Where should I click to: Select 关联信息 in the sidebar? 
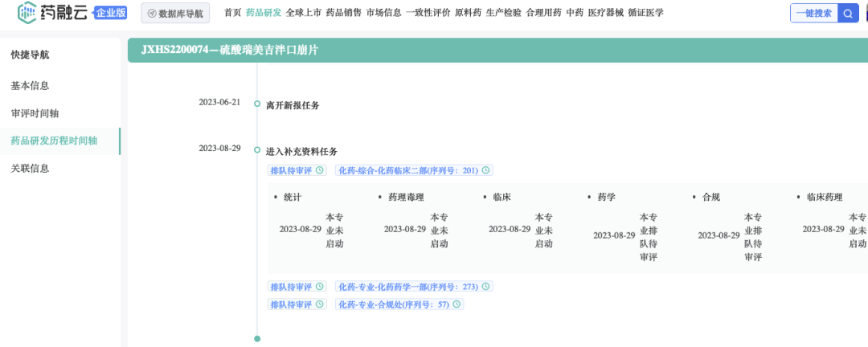30,169
